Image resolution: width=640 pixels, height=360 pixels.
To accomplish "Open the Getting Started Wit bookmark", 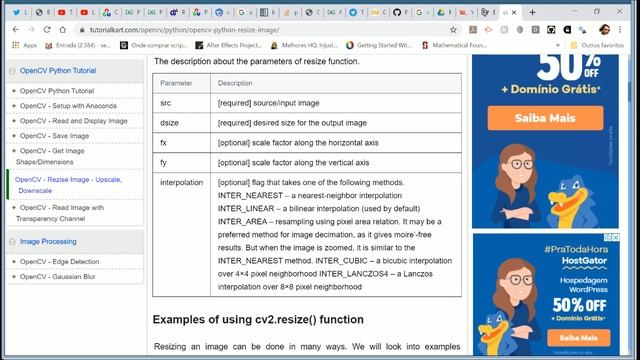I will point(379,45).
